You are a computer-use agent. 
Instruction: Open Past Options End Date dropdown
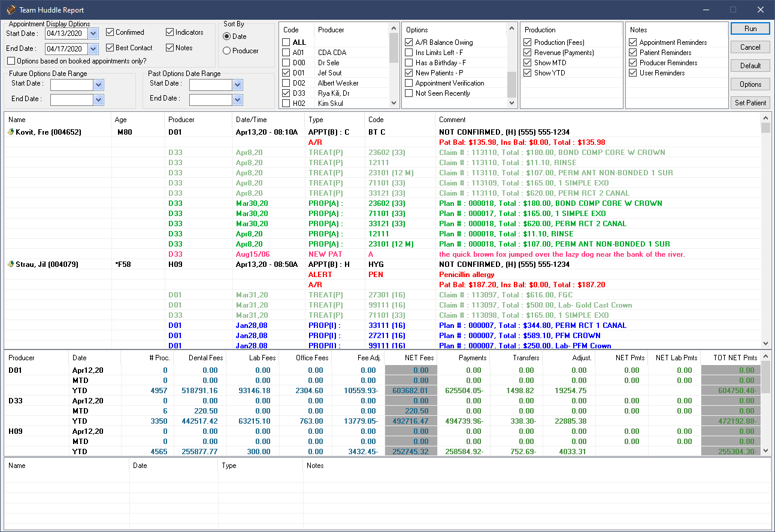(x=238, y=100)
